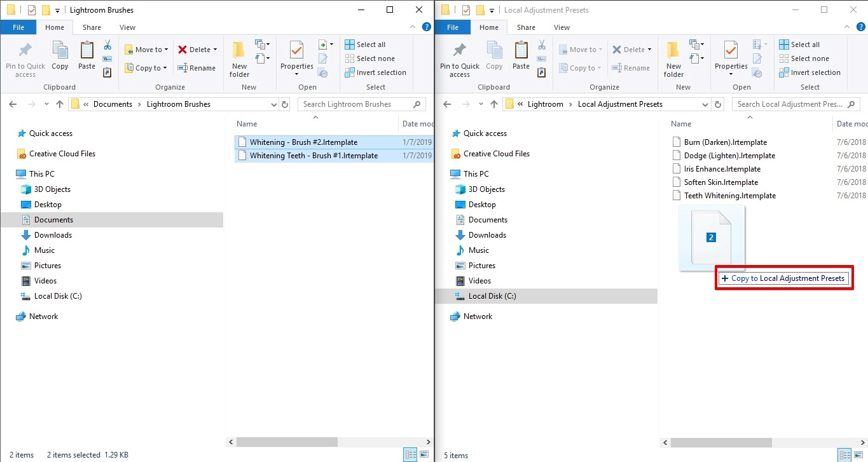Open Easy access icon in Lightroom Brushes ribbon

pyautogui.click(x=262, y=58)
